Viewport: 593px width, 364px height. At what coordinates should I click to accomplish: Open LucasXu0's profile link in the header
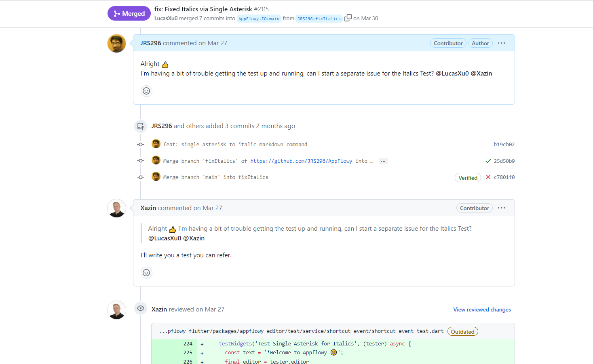click(x=166, y=18)
